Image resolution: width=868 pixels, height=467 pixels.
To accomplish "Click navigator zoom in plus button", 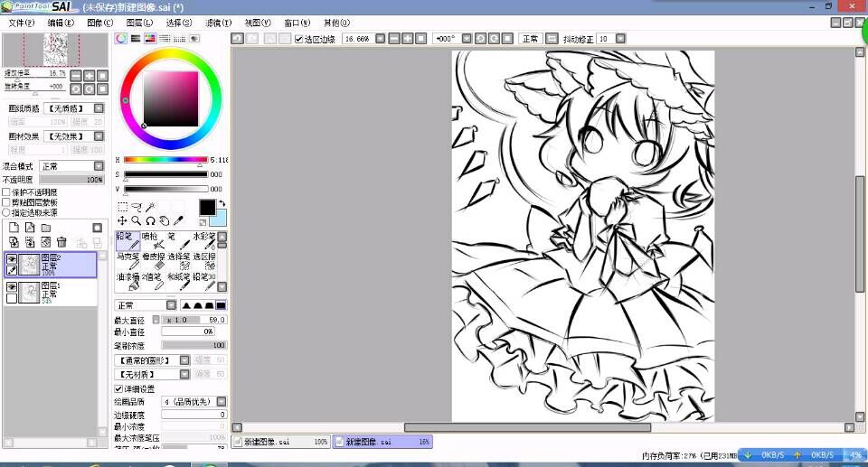I will coord(89,76).
